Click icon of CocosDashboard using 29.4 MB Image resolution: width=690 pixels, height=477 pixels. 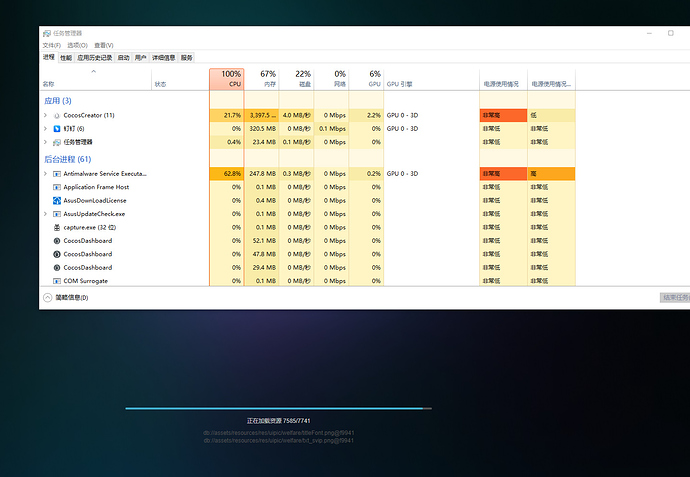pos(57,268)
